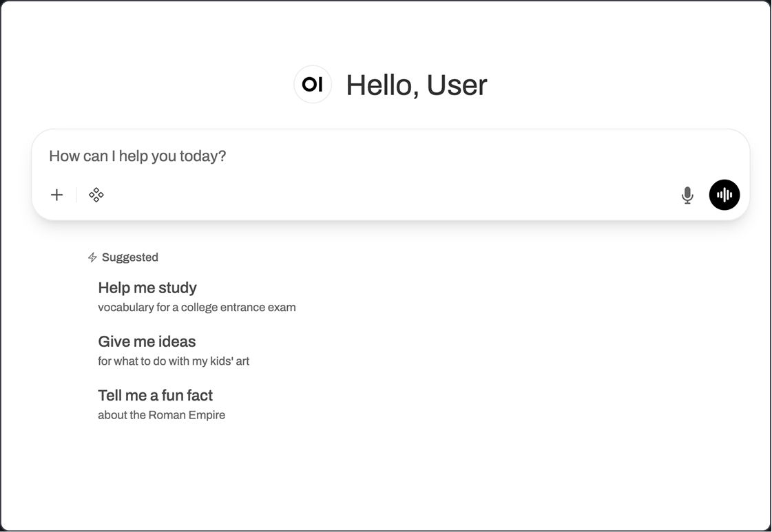Click the microphone dictation icon

pyautogui.click(x=687, y=195)
